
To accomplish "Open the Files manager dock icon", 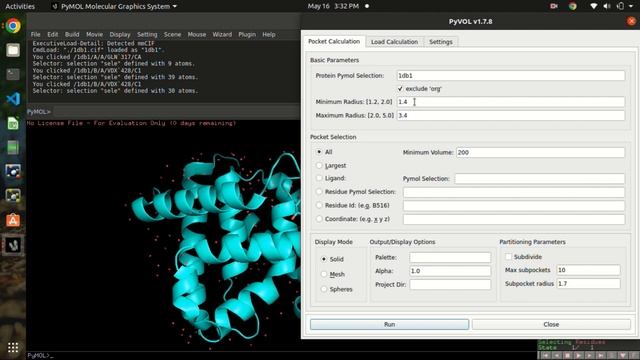I will tap(13, 50).
